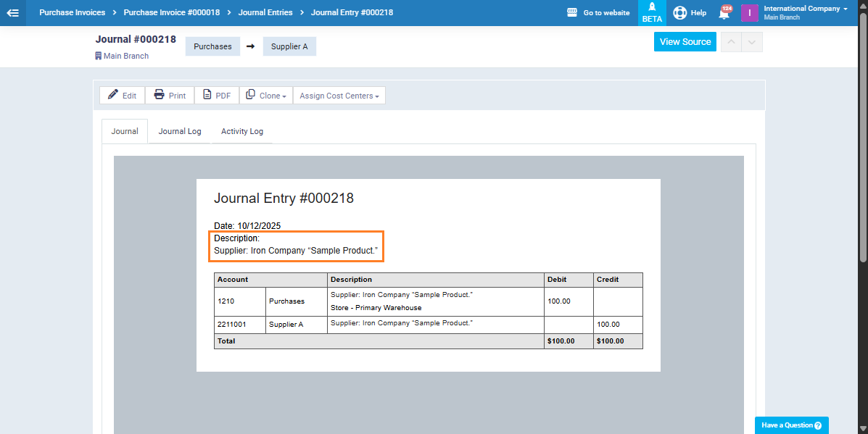Screen dimensions: 868x434
Task: Click the Supplier A account tag
Action: coord(289,46)
